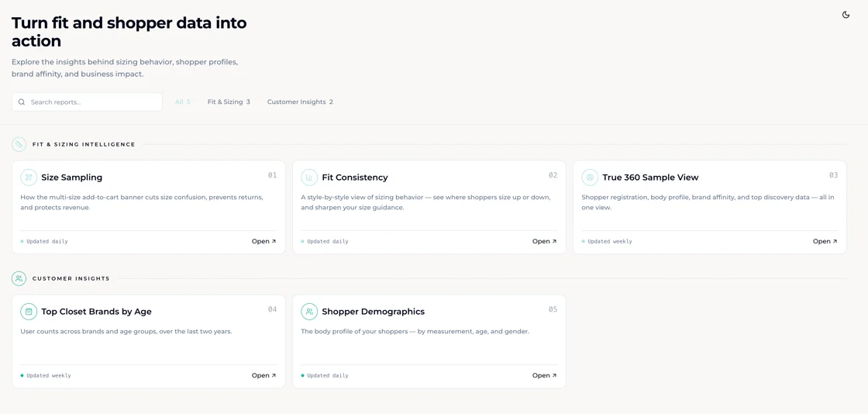Click the search magnifier icon

(22, 102)
